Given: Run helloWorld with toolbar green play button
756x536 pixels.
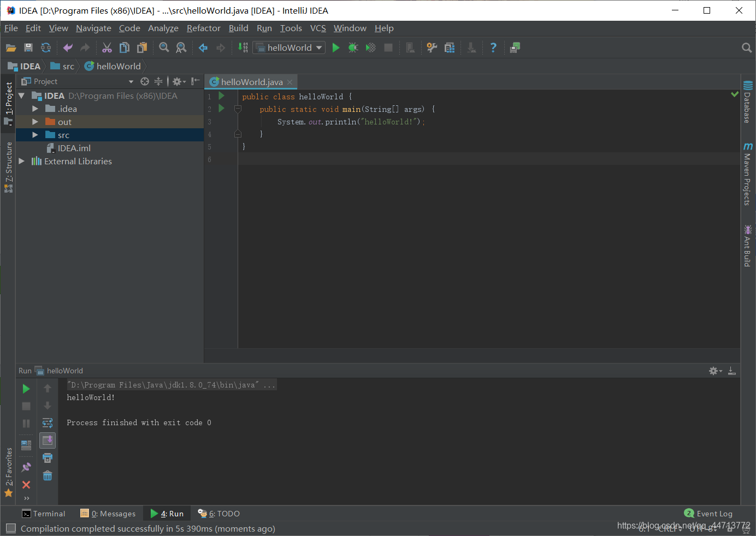Looking at the screenshot, I should pos(336,48).
